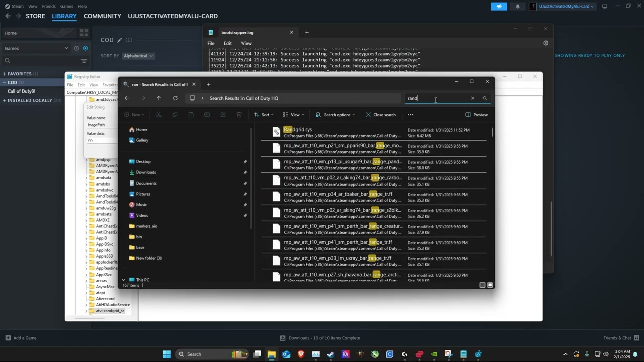The width and height of the screenshot is (644, 362).
Task: Collapse Steam COD category
Action: 5,82
